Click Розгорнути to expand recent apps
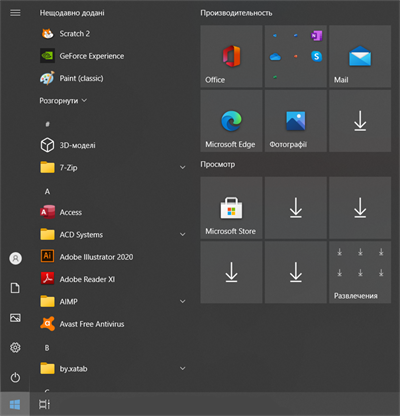Image resolution: width=400 pixels, height=416 pixels. (63, 101)
